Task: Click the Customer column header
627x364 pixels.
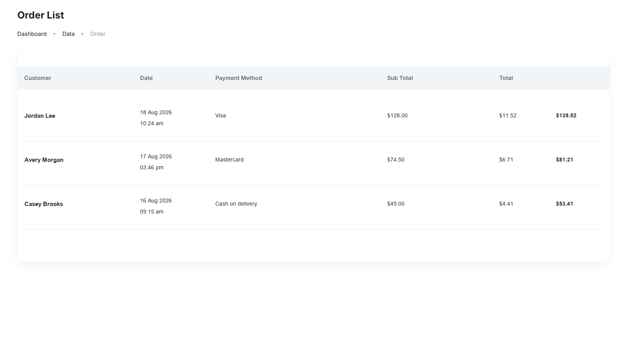Action: (x=38, y=78)
